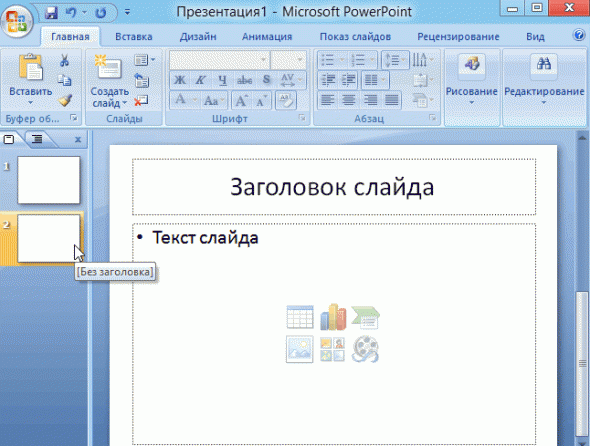The height and width of the screenshot is (446, 590).
Task: Insert picture from file placeholder icon
Action: pyautogui.click(x=300, y=349)
